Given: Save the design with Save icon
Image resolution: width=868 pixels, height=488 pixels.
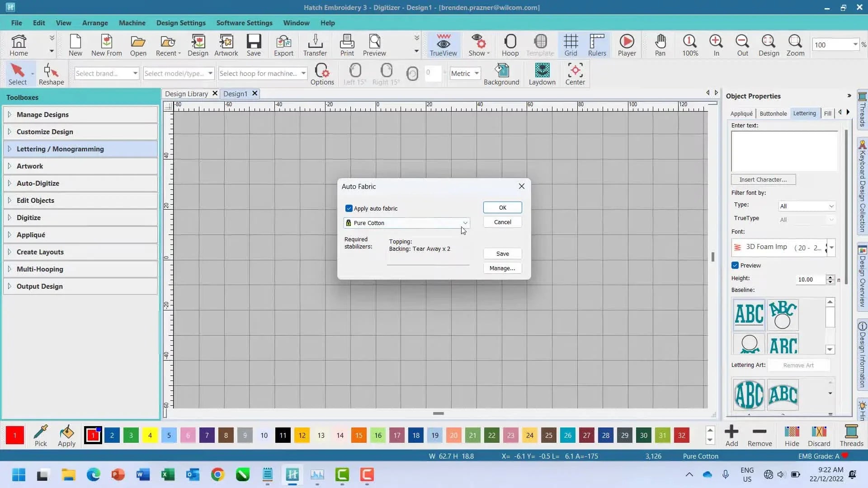Looking at the screenshot, I should (x=254, y=45).
